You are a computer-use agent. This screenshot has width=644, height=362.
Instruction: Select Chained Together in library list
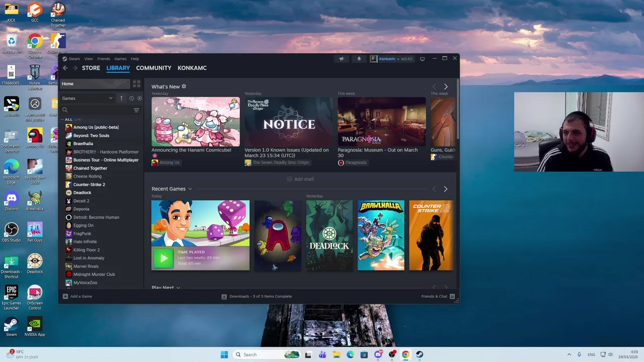pos(90,168)
